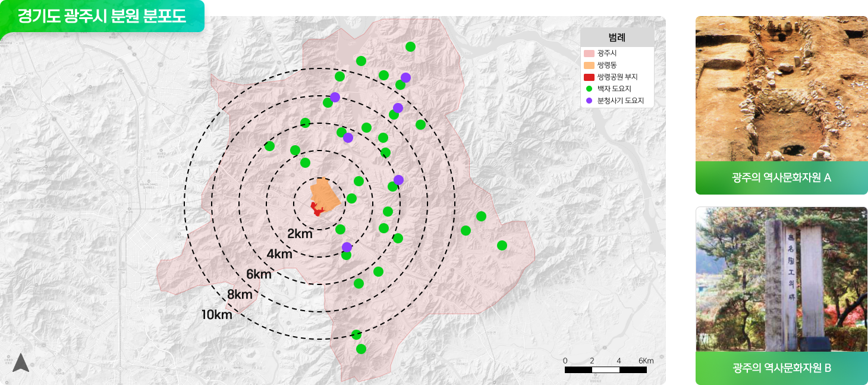
Task: Select the southernmost green kiln site dot
Action: (361, 349)
